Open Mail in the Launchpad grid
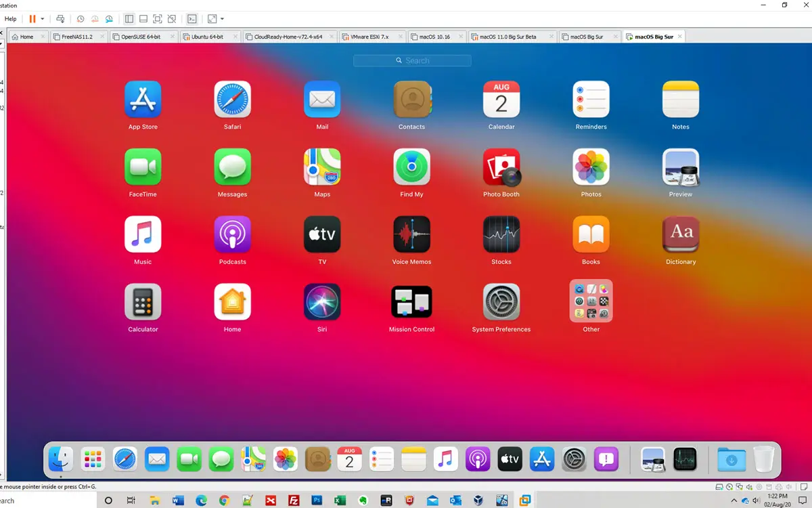This screenshot has height=508, width=812. (x=322, y=100)
